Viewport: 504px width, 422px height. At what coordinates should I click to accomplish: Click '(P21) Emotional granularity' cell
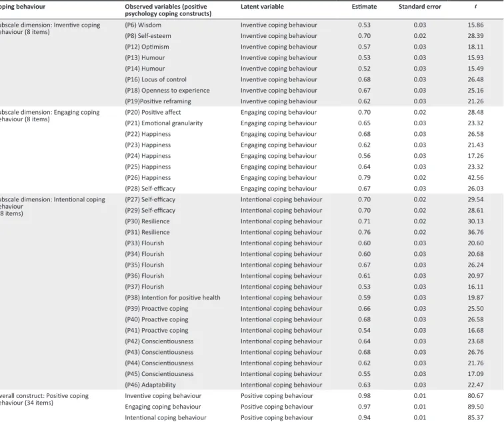163,123
